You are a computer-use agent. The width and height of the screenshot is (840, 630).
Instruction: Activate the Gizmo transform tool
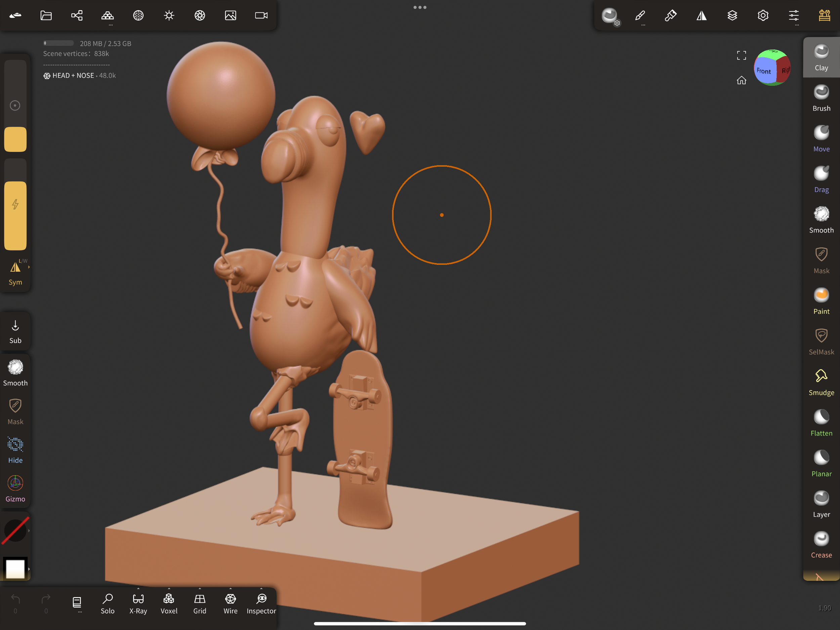click(x=15, y=489)
